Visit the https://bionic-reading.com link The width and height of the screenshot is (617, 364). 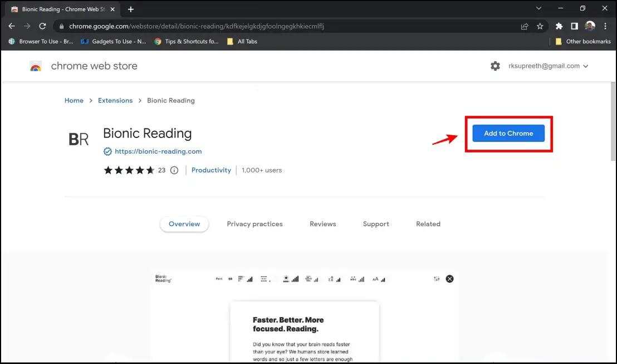pyautogui.click(x=158, y=151)
